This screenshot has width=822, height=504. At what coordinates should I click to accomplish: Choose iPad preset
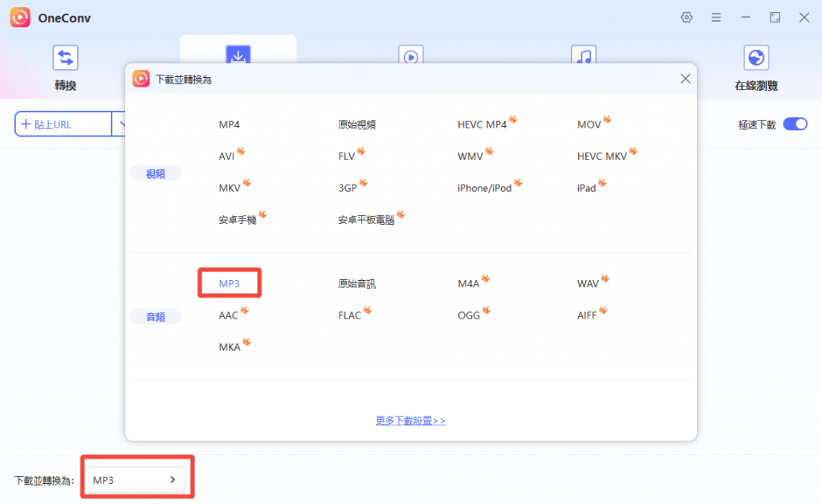586,188
